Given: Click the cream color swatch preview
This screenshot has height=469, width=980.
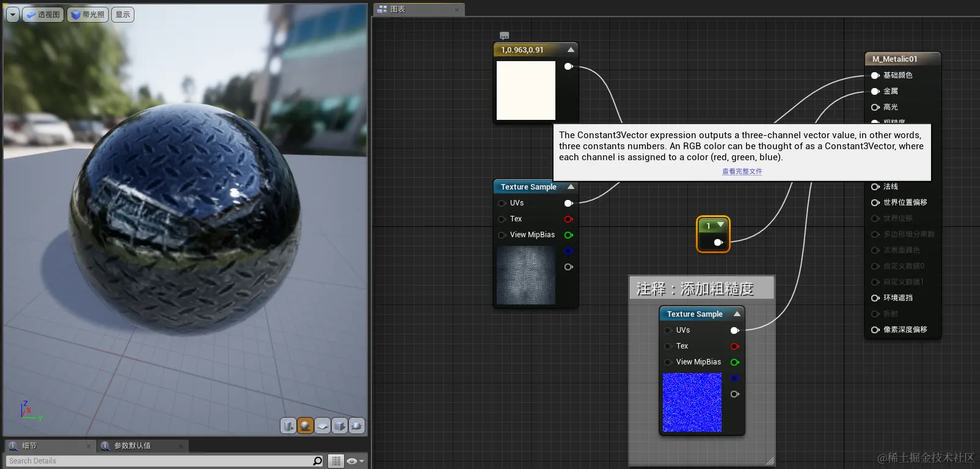Looking at the screenshot, I should click(x=526, y=90).
